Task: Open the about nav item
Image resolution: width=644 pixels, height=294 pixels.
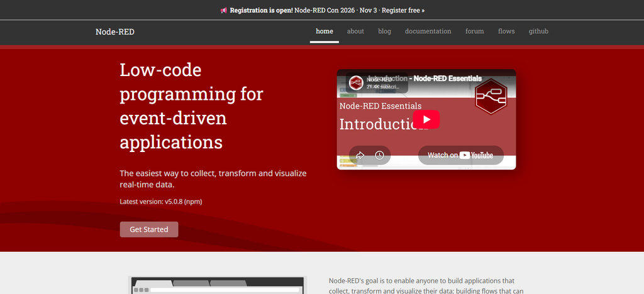Action: [x=356, y=31]
